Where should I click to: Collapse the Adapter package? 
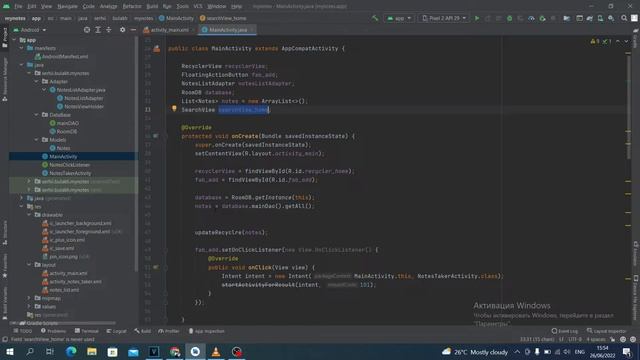click(x=37, y=82)
